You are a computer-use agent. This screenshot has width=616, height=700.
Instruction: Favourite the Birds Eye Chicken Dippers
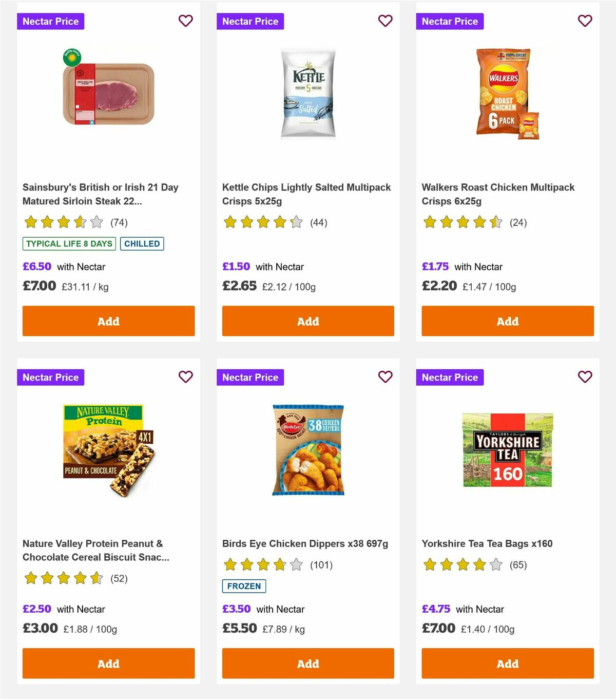click(x=385, y=377)
